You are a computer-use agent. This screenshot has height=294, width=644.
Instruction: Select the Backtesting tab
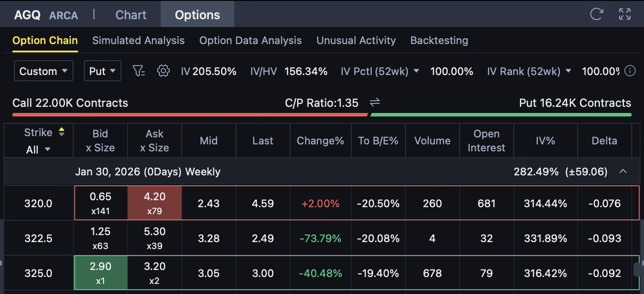click(439, 41)
